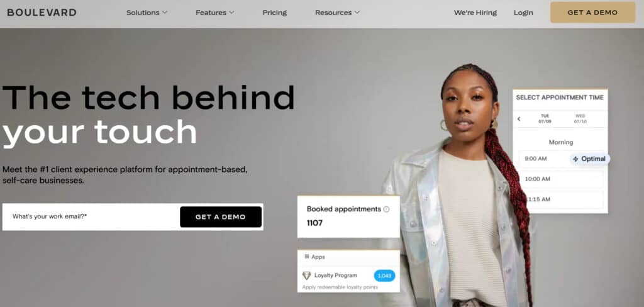Click the Optimal lightning badge
644x307 pixels.
coord(590,159)
